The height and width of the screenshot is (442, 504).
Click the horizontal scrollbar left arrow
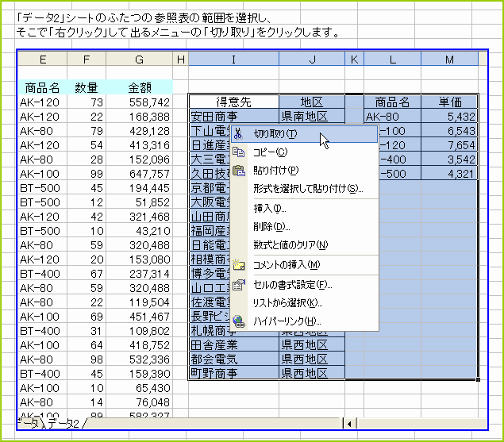348,425
